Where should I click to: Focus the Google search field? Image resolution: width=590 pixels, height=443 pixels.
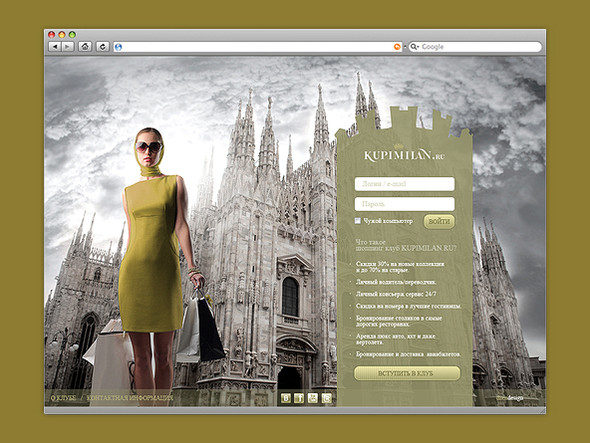[x=475, y=47]
